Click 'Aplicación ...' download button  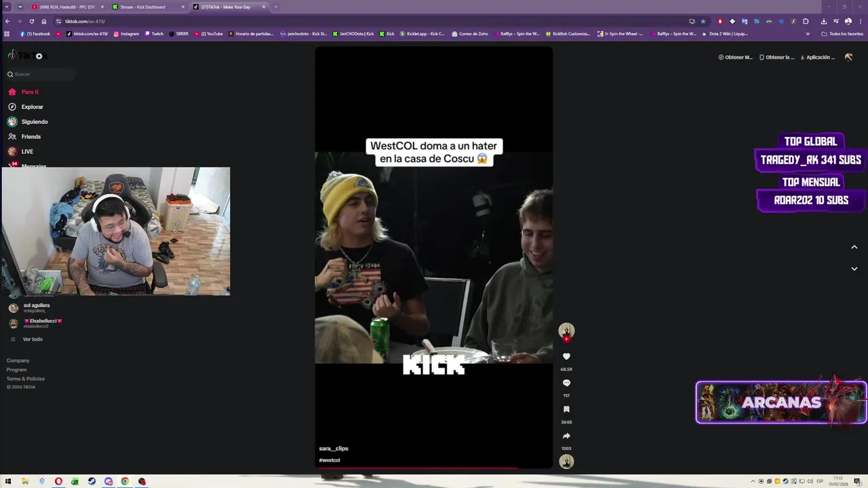coord(818,58)
